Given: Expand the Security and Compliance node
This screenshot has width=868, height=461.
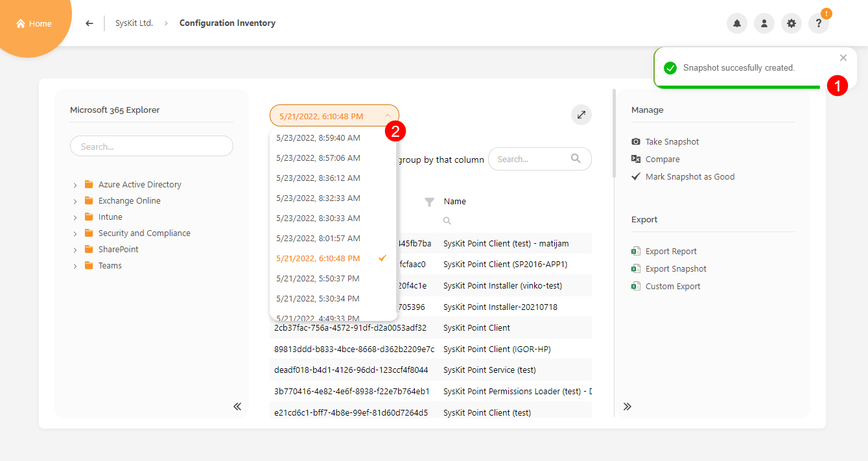Looking at the screenshot, I should [75, 233].
